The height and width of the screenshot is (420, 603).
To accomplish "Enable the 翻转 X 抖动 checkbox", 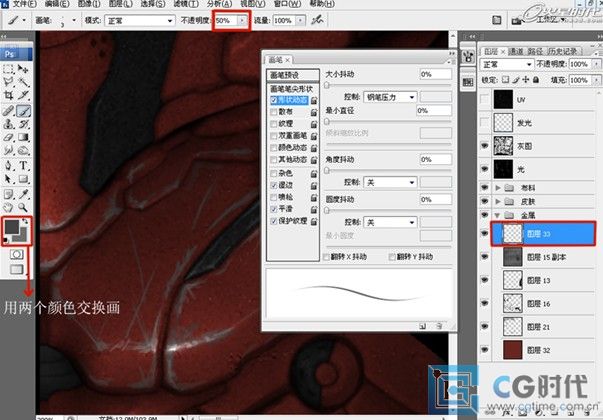I will pos(326,257).
